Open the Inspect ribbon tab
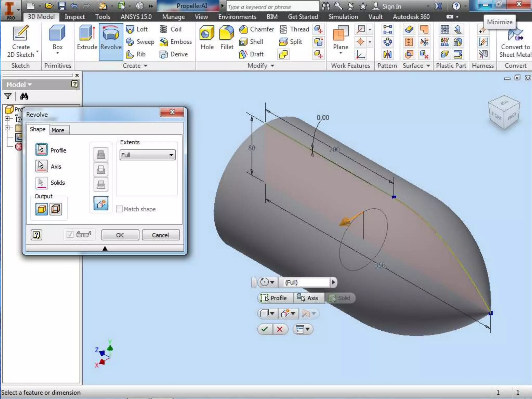 (75, 17)
